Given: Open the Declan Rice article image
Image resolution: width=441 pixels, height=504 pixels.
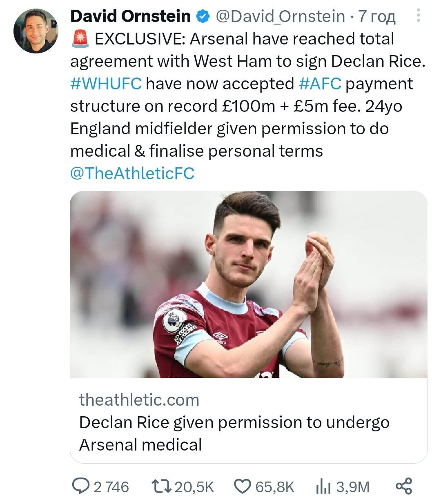Looking at the screenshot, I should (248, 284).
